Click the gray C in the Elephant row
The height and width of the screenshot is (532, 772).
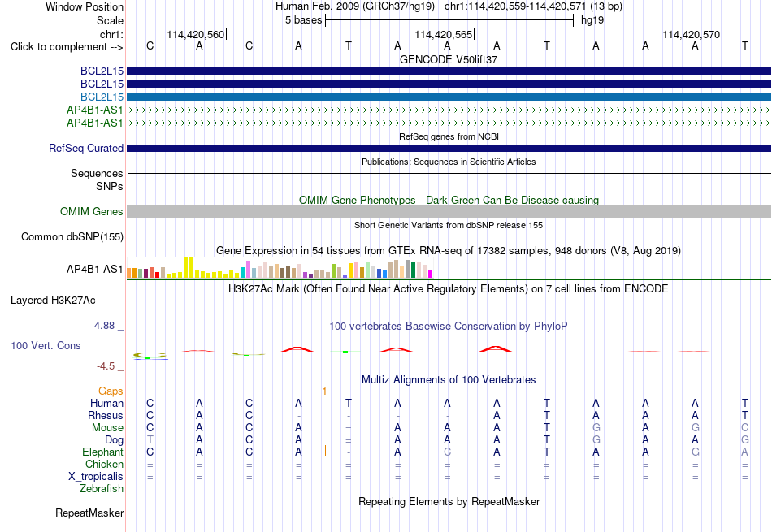[x=447, y=452]
